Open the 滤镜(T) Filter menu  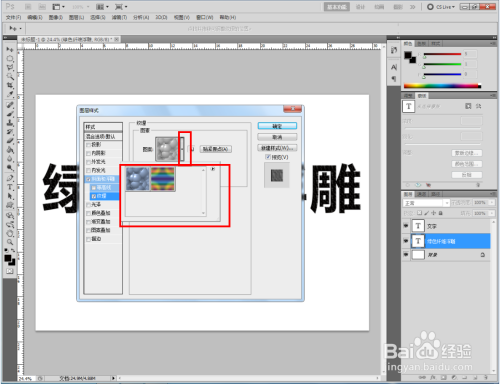click(x=119, y=17)
